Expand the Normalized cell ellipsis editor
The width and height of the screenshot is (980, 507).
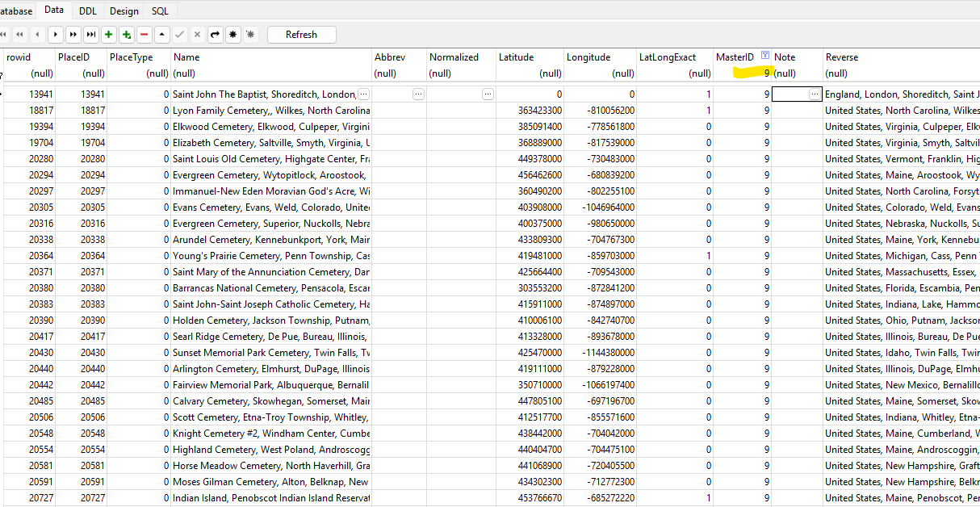[x=488, y=94]
